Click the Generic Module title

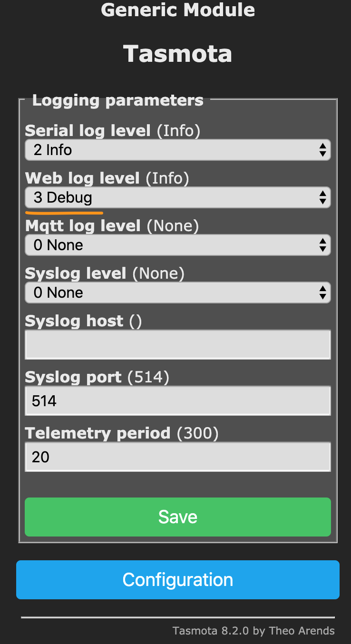point(177,10)
